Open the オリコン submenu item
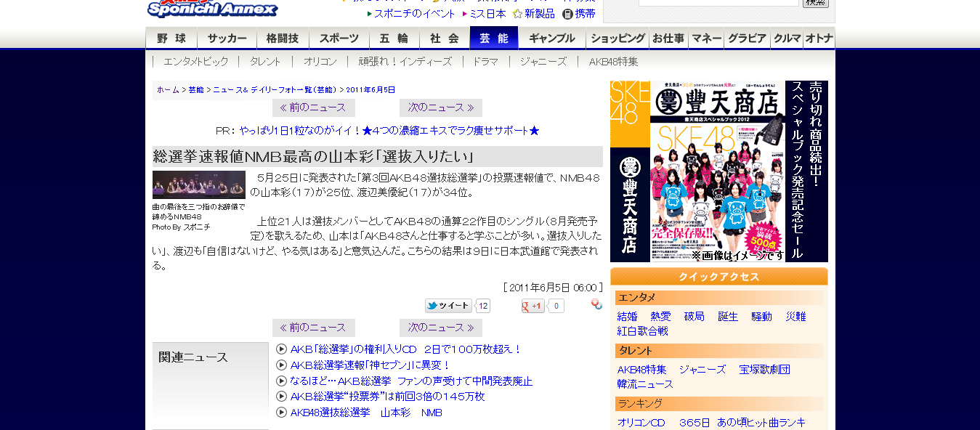 click(320, 62)
